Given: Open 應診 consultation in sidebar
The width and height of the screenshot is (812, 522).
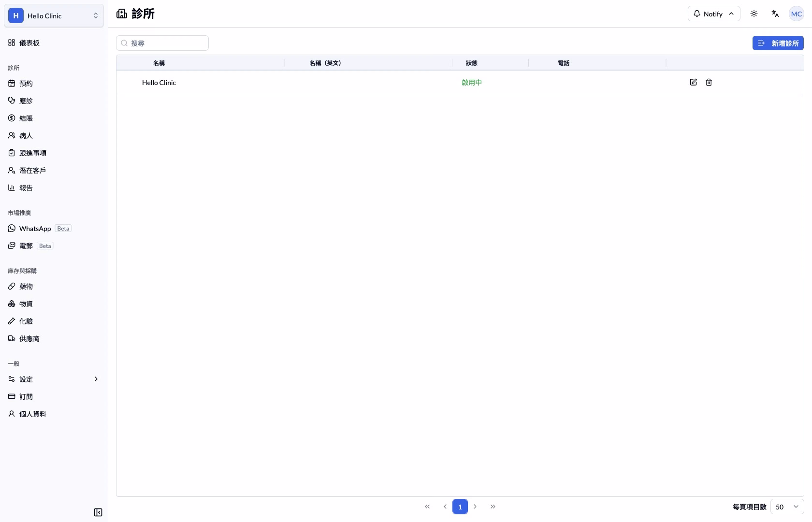Looking at the screenshot, I should (x=54, y=101).
